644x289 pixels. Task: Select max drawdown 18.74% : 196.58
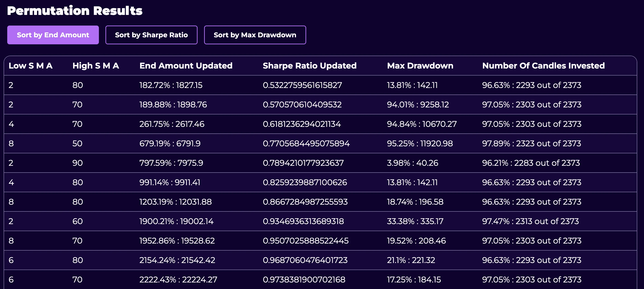tap(415, 202)
